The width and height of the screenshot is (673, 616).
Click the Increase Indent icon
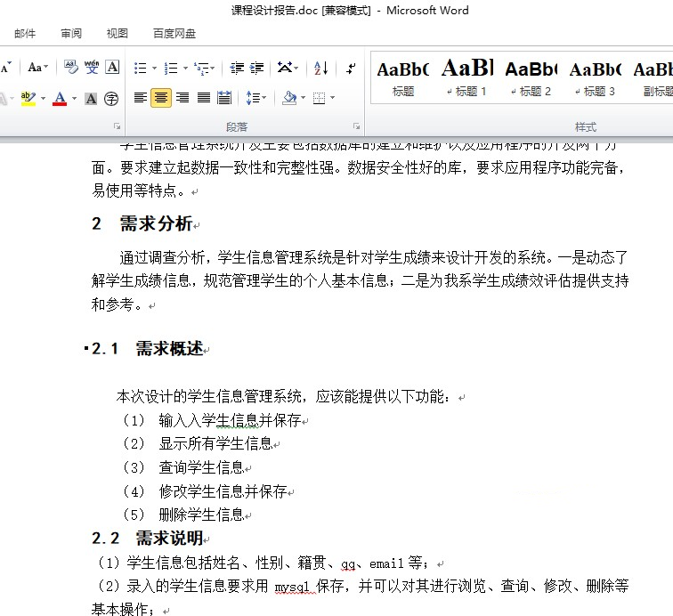[x=256, y=69]
